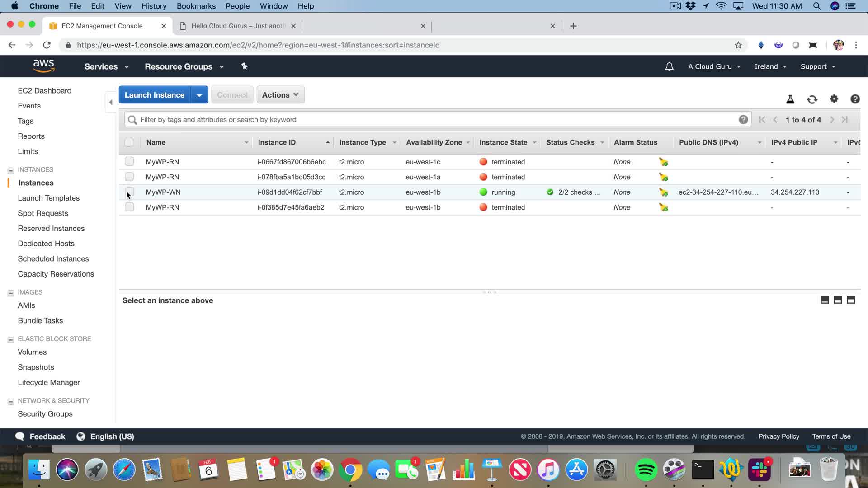
Task: Maximize the details pane with rightmost layout icon
Action: pyautogui.click(x=851, y=300)
